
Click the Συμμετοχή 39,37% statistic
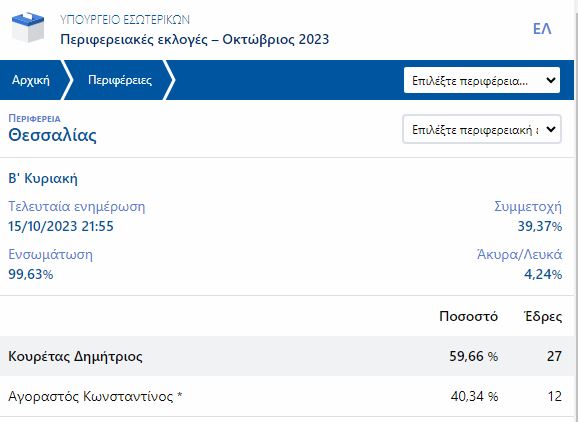(x=528, y=216)
